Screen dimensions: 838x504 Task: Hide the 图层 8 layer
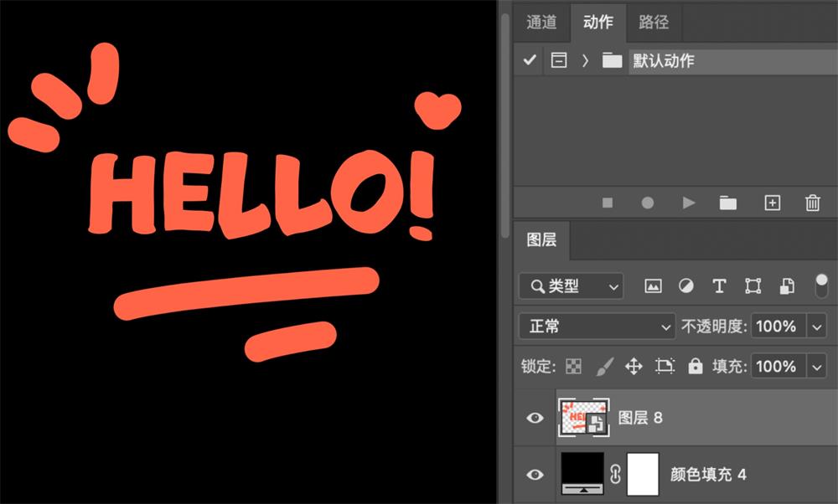click(535, 418)
